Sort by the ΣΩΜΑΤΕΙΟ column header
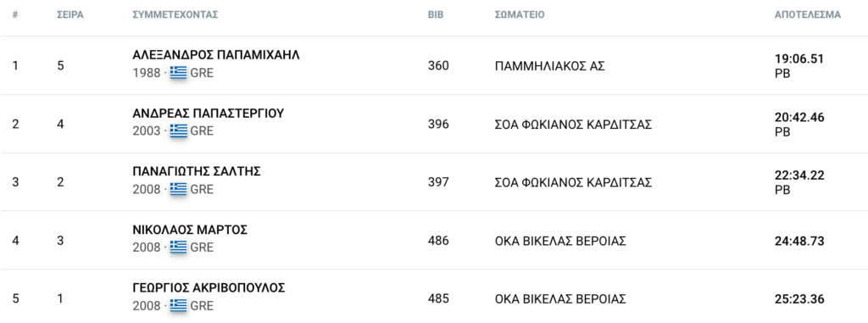 pos(520,15)
